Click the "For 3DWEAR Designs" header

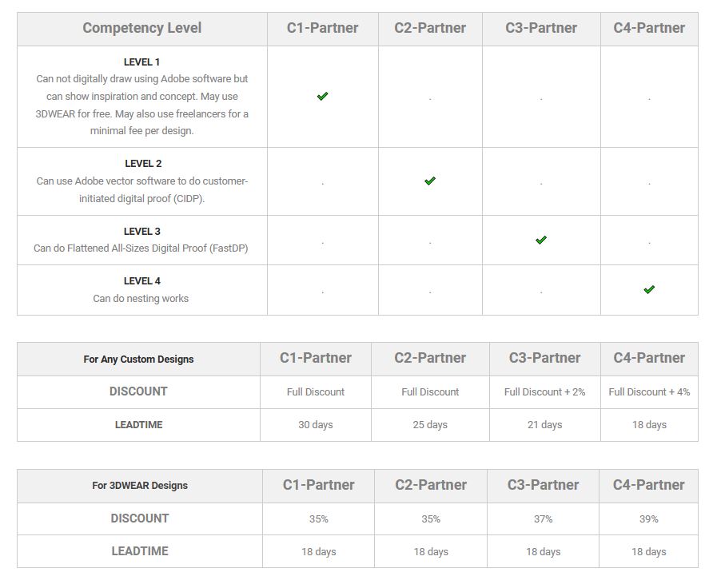point(140,486)
